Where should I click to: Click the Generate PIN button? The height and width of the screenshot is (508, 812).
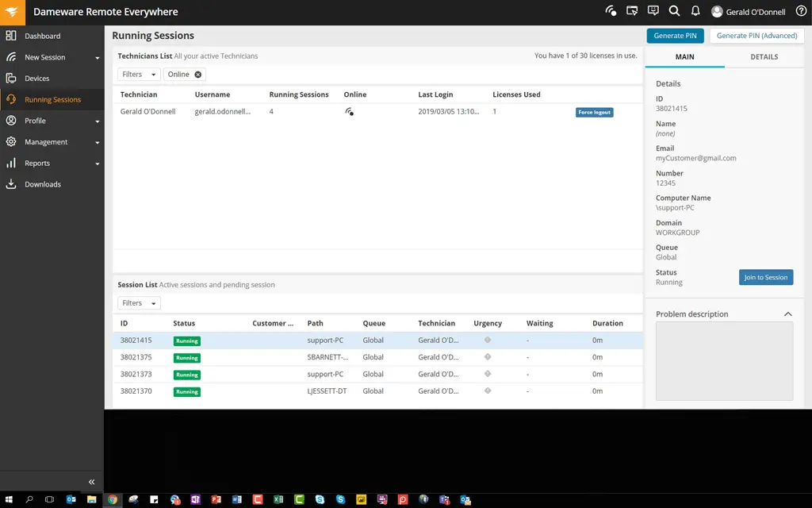(675, 36)
